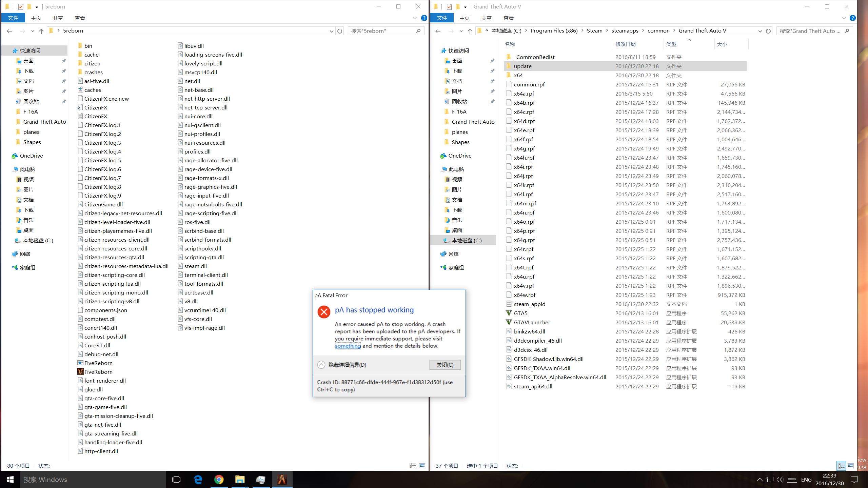
Task: Click Refresh in the 5reborn window address bar
Action: (x=340, y=31)
